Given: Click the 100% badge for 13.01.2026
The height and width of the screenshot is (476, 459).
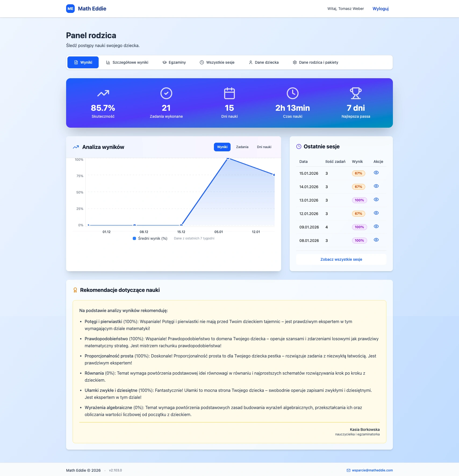Looking at the screenshot, I should click(359, 200).
